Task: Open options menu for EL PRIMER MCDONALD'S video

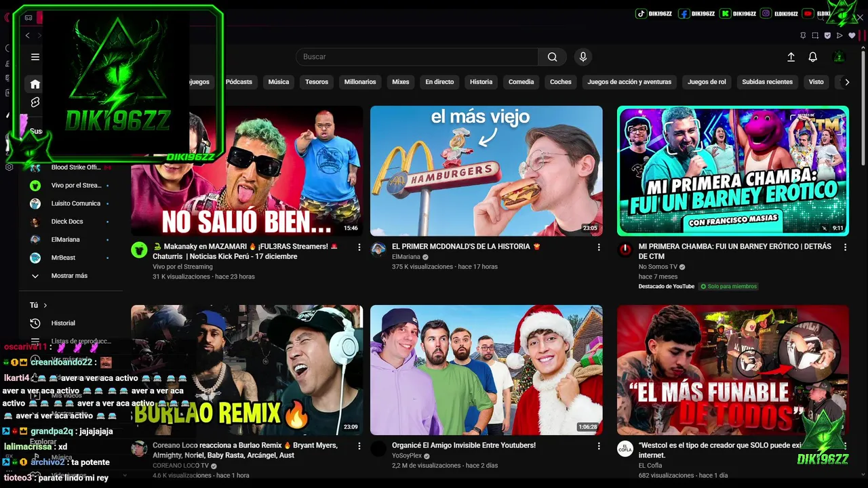Action: tap(599, 247)
